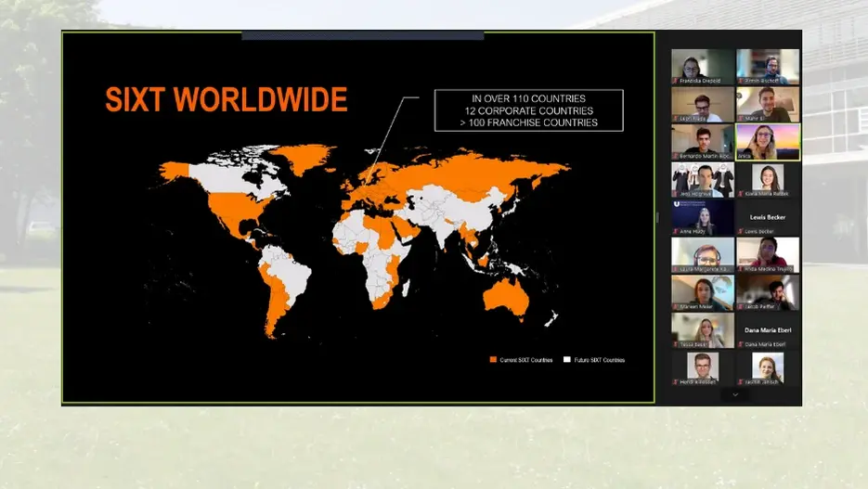Screen dimensions: 868x489
Task: Click muted mic icon beside Tessa
Action: pyautogui.click(x=675, y=344)
